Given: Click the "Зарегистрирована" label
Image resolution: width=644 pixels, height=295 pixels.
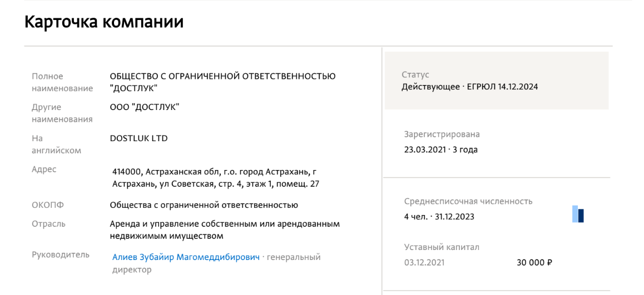Looking at the screenshot, I should pos(442,134).
